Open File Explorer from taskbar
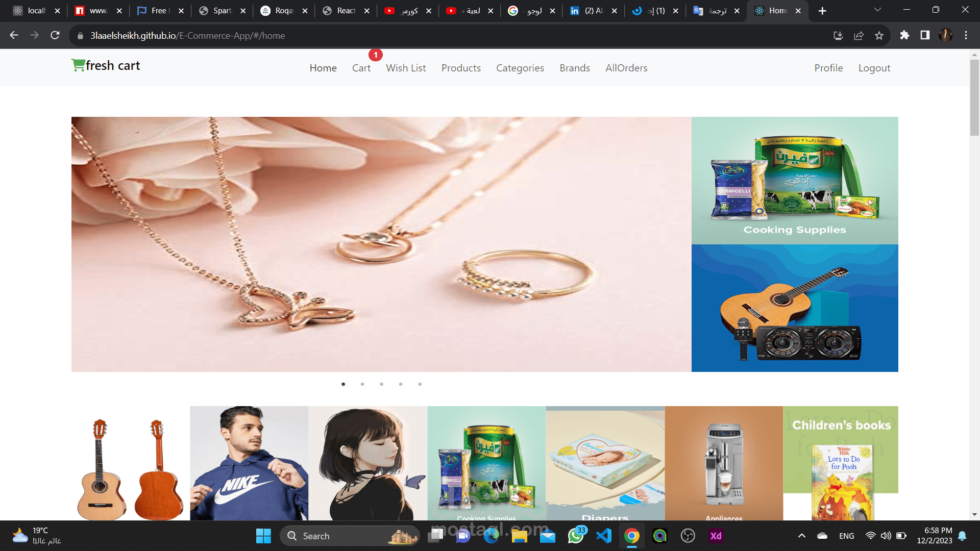Image resolution: width=980 pixels, height=551 pixels. (x=519, y=536)
